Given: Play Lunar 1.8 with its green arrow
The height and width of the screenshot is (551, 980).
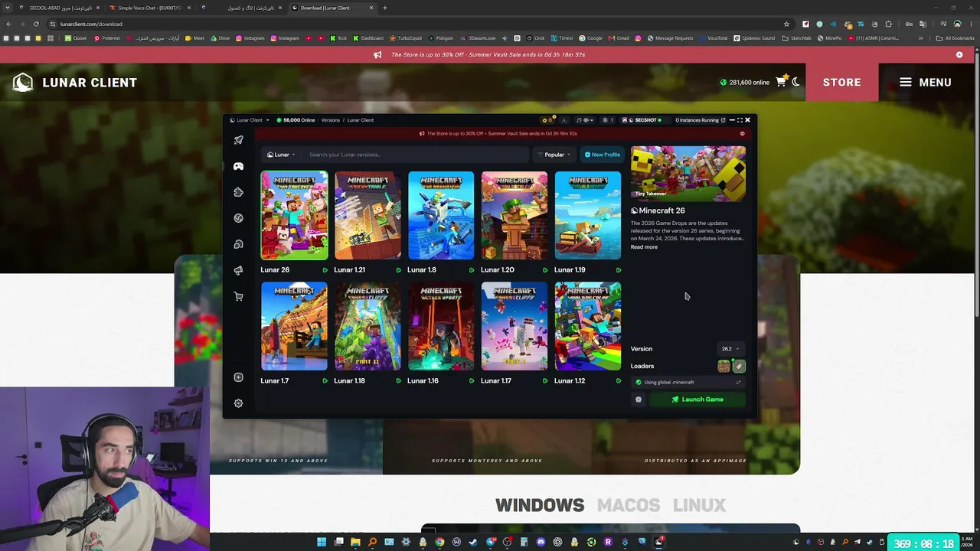Looking at the screenshot, I should pos(472,270).
